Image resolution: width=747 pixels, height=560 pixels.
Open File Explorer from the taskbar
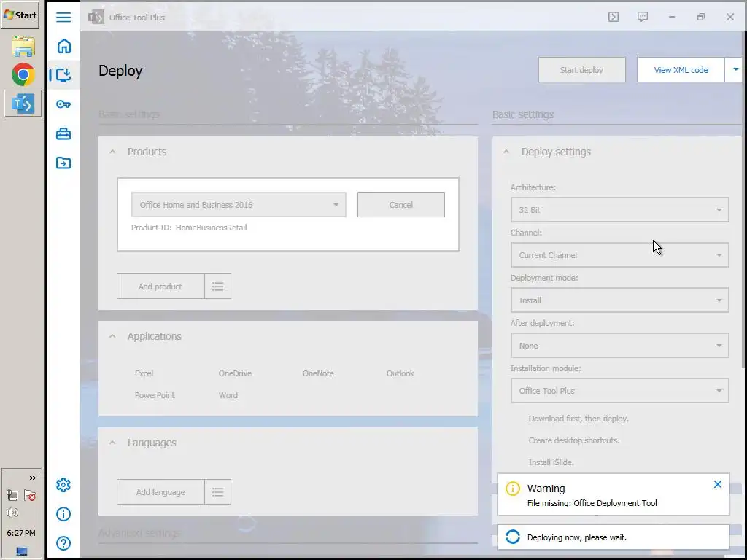pyautogui.click(x=23, y=47)
